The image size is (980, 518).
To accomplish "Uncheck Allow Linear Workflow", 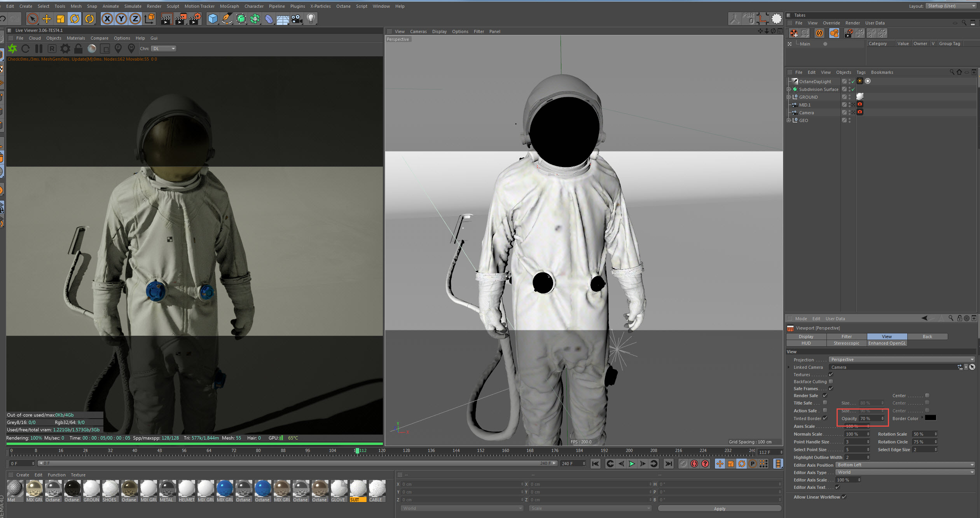I will coord(844,497).
